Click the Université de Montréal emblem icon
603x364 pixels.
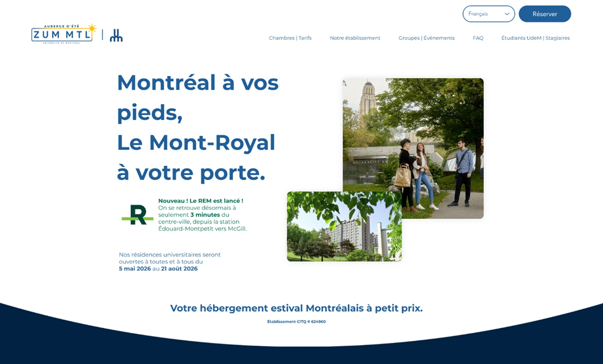(x=116, y=36)
